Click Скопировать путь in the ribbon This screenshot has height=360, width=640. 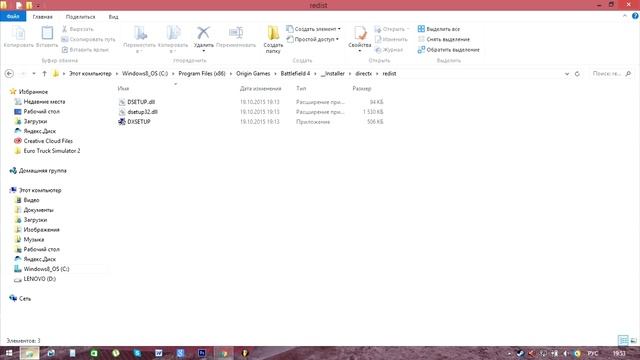[88, 39]
